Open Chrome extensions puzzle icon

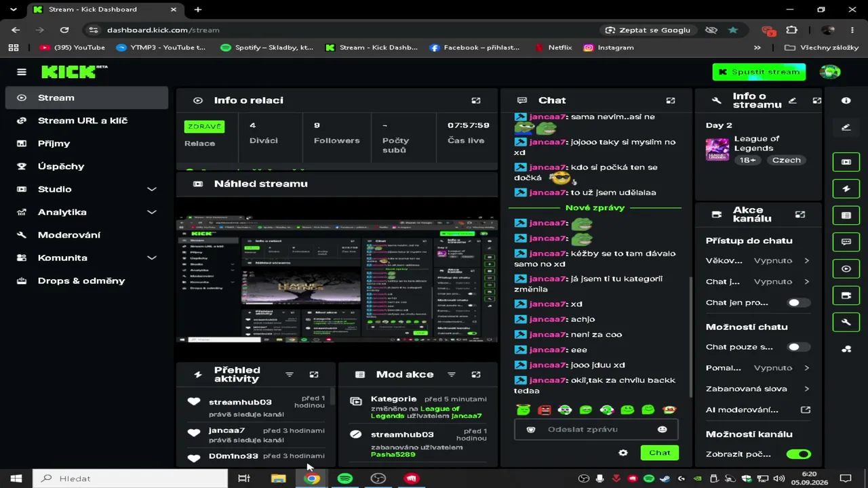coord(791,30)
